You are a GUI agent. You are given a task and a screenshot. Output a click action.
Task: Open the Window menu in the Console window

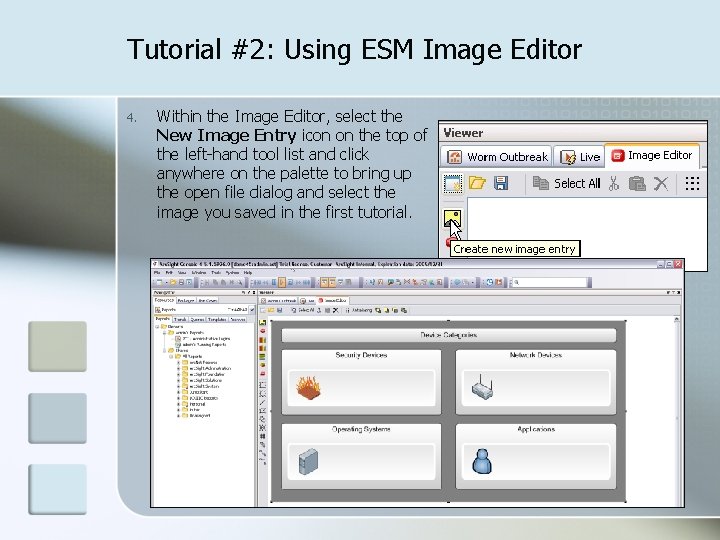[x=199, y=273]
